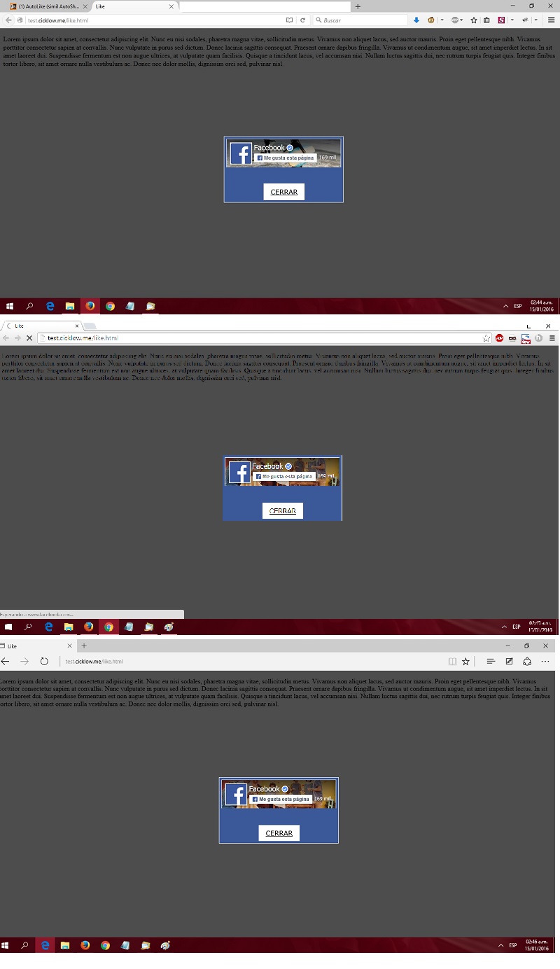The width and height of the screenshot is (560, 969).
Task: Select the Like tab in Edge
Action: (x=37, y=646)
